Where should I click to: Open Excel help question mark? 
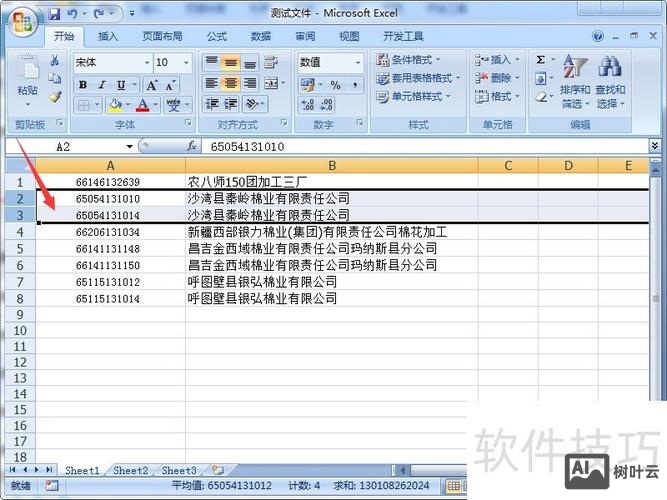pos(598,37)
